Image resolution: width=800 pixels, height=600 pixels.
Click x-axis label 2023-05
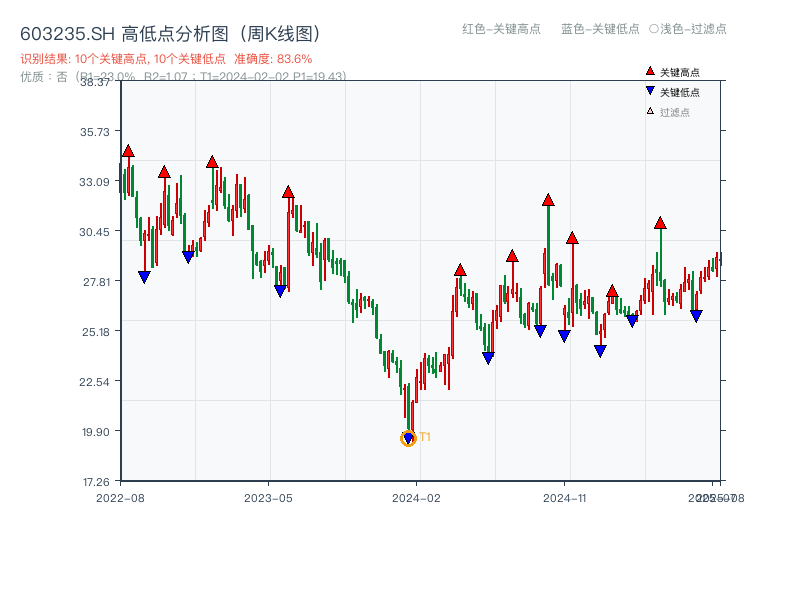coord(268,498)
